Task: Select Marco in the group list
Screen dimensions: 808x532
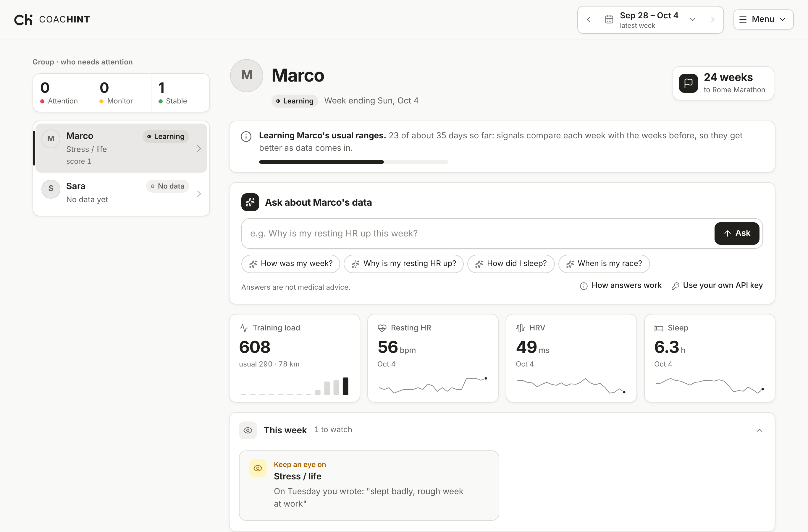Action: [x=121, y=148]
